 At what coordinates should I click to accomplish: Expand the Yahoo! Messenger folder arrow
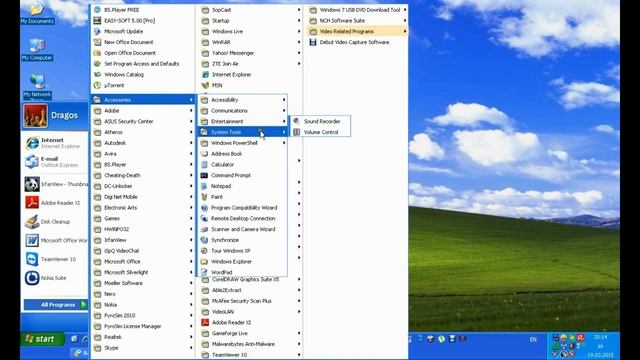click(299, 53)
